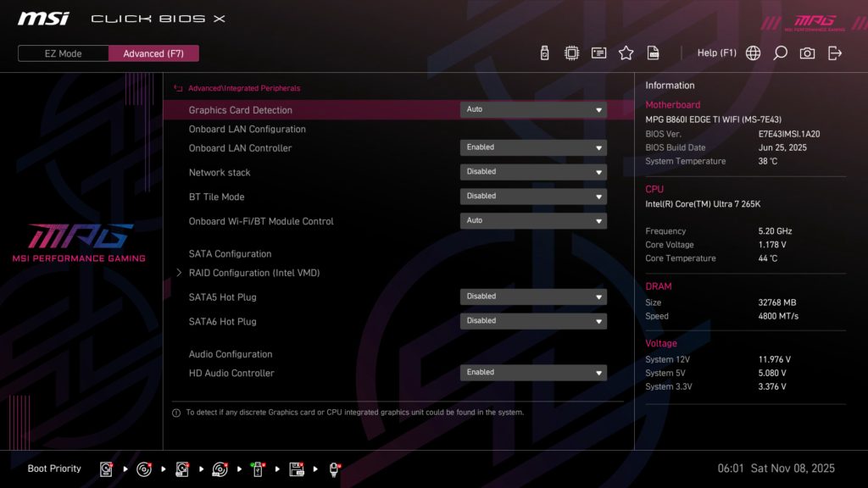Viewport: 868px width, 488px height.
Task: Click the first hard drive icon in Boot Priority
Action: pyautogui.click(x=106, y=468)
